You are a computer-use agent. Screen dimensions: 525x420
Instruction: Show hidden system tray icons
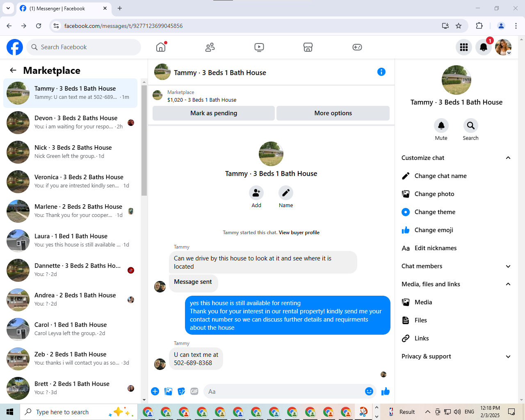tap(428, 412)
